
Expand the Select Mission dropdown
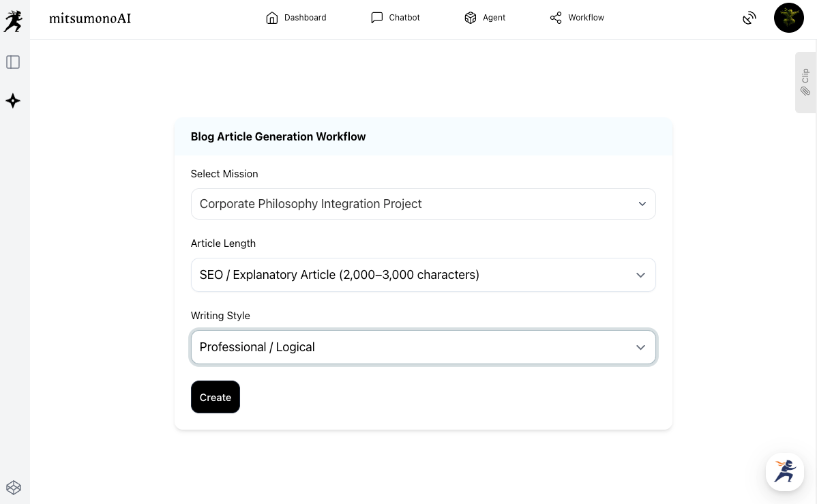tap(423, 204)
